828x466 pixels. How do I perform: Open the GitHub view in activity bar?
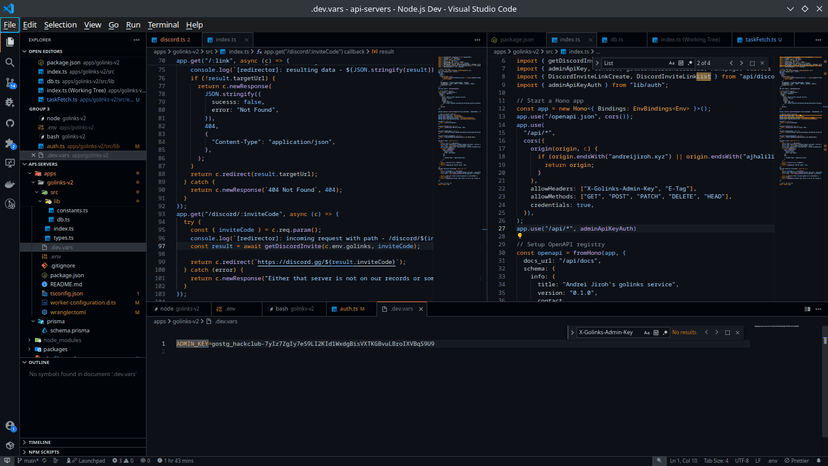10,123
